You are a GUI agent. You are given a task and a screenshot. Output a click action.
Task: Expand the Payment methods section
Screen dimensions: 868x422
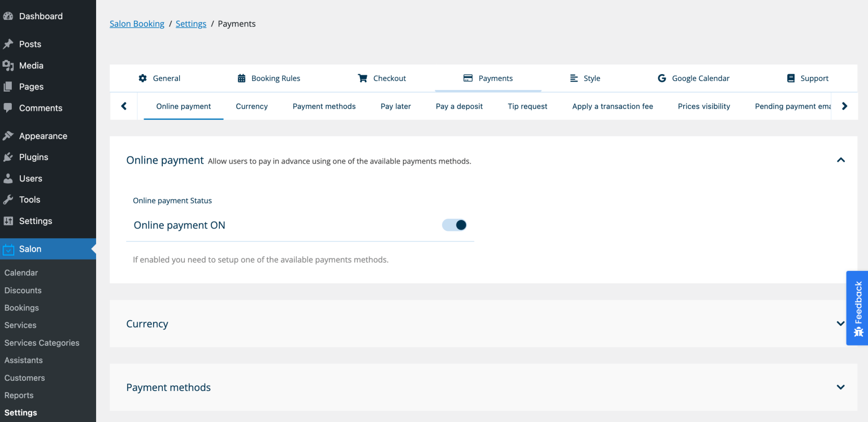(x=840, y=387)
